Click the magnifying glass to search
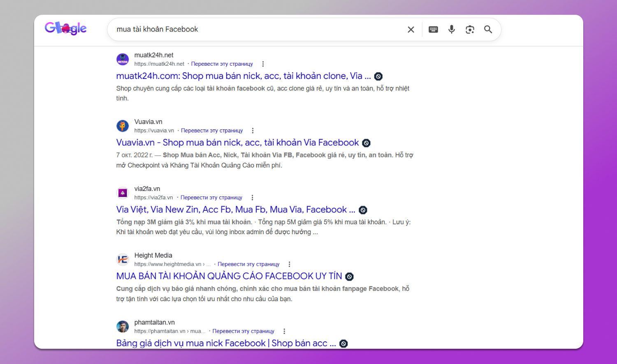The height and width of the screenshot is (364, 617). click(x=488, y=29)
